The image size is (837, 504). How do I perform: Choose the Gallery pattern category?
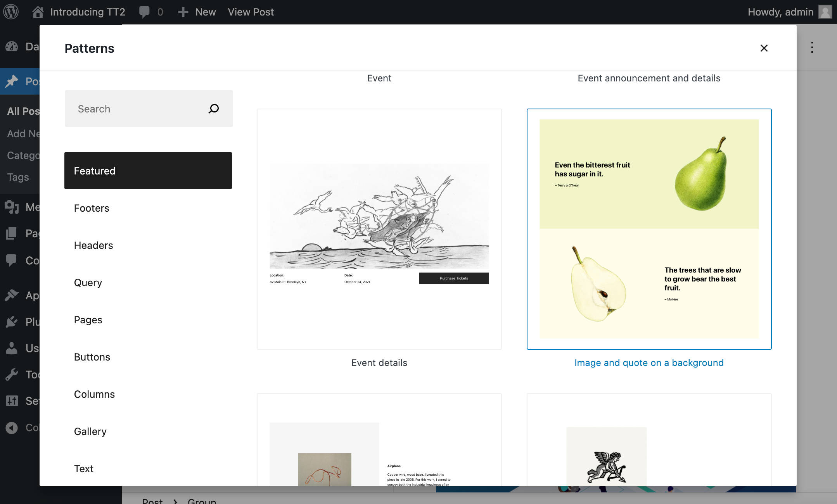click(x=90, y=432)
